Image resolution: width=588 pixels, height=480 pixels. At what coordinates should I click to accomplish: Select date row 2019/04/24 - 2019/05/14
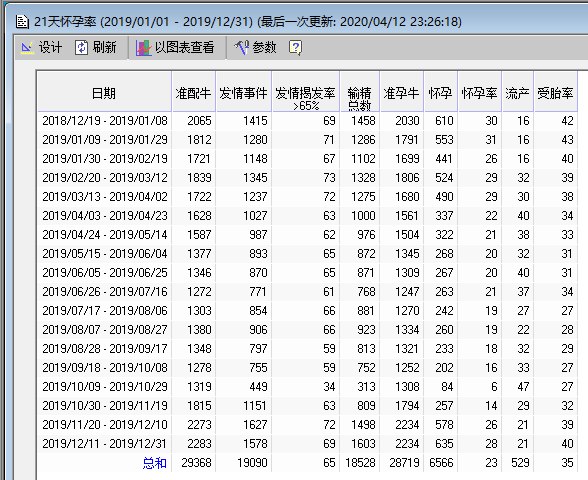105,235
